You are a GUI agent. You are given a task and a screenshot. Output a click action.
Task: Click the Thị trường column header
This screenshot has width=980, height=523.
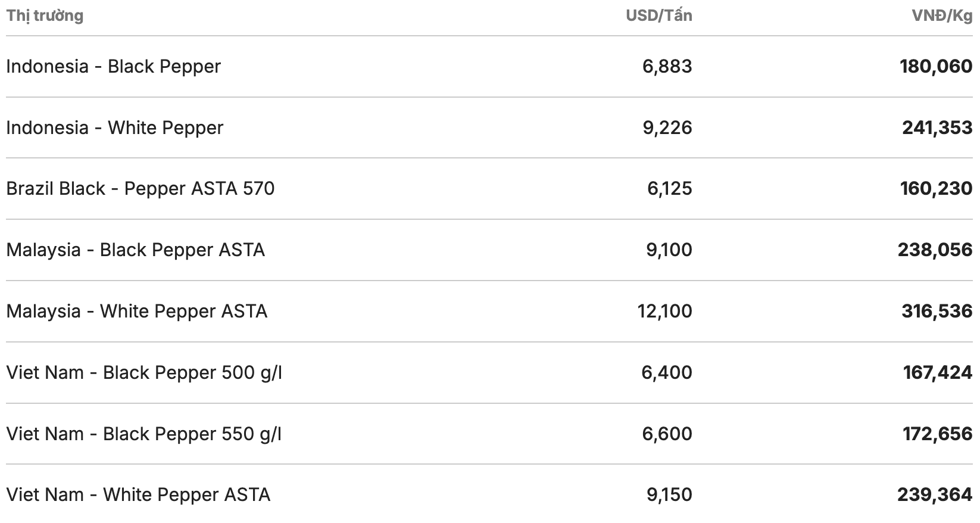pyautogui.click(x=45, y=15)
